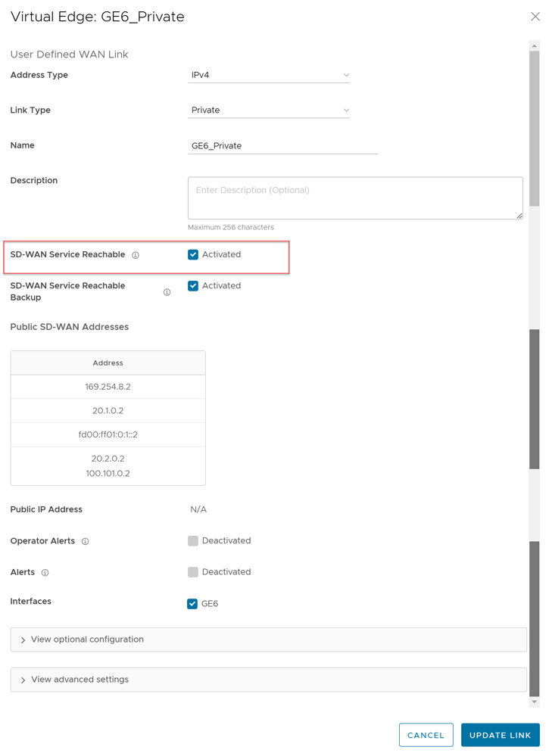This screenshot has width=549, height=756.
Task: Toggle SD-WAN Service Reachable Backup checkbox
Action: click(193, 286)
